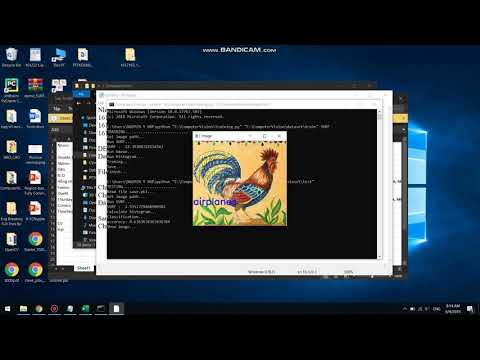Click the 100% zoom in the Notepad status bar
Screen dimensions: 480x360
coord(348,272)
